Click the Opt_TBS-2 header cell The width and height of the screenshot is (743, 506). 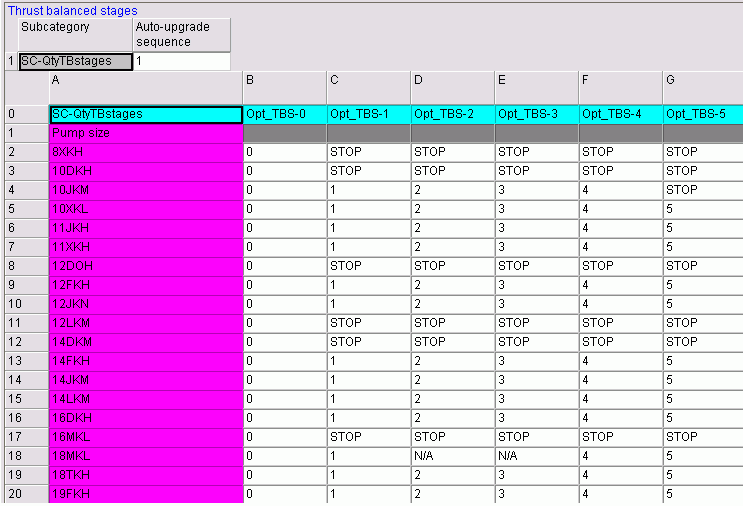click(453, 115)
